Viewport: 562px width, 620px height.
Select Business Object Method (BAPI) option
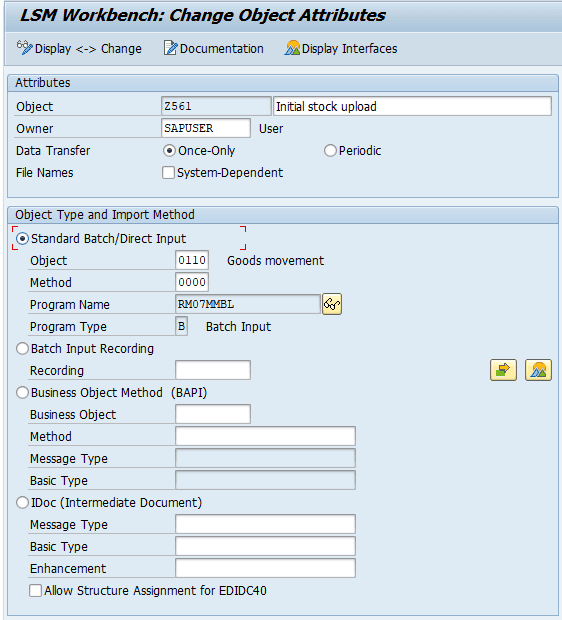(22, 393)
